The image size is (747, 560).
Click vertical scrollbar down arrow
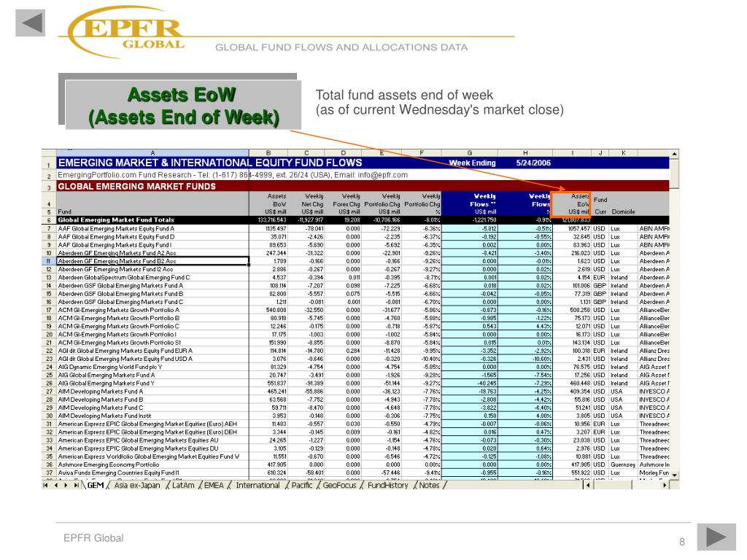(674, 475)
